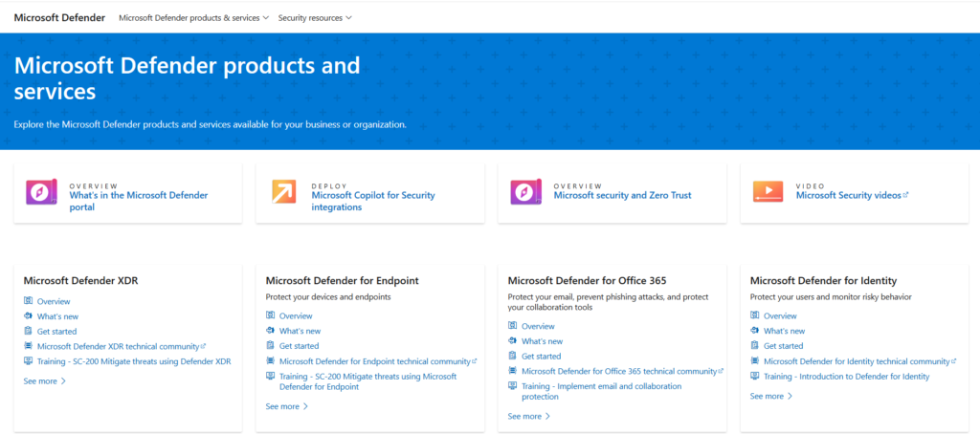
Task: Click the orange arrow Deploy icon
Action: click(283, 192)
